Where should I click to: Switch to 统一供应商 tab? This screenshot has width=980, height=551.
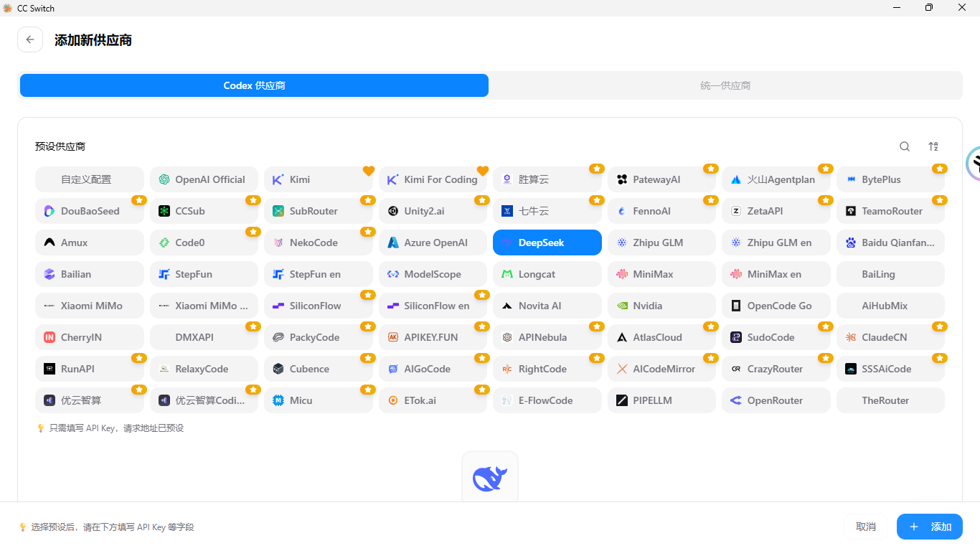tap(725, 85)
